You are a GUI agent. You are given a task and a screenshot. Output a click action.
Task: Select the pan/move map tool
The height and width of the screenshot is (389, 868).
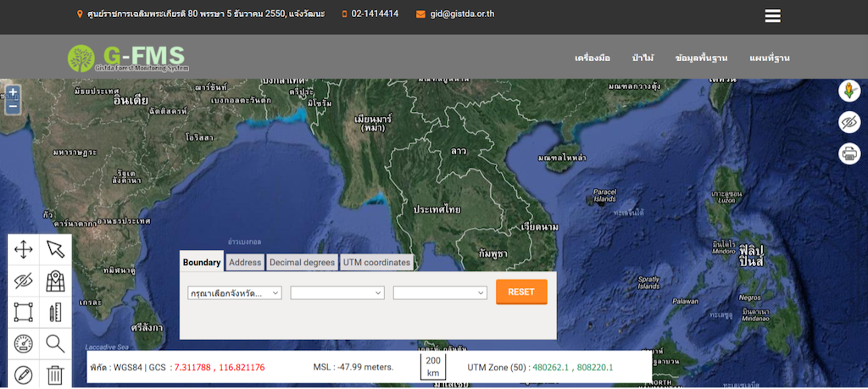pos(24,249)
